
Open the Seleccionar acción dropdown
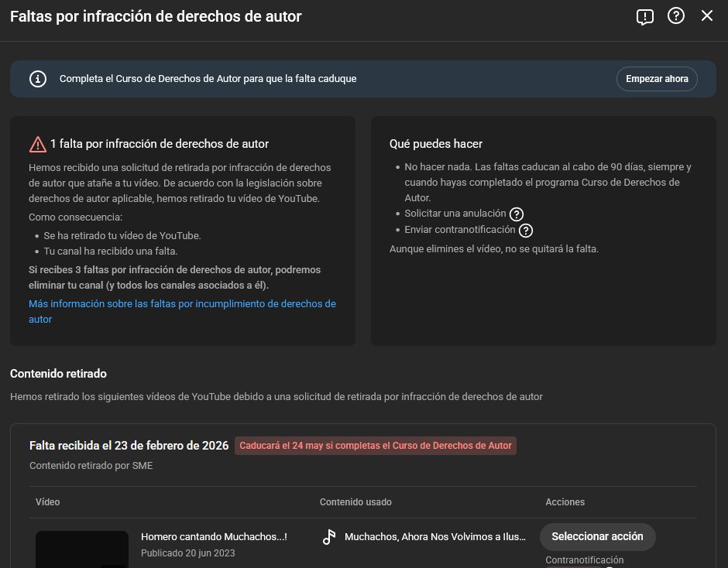coord(597,536)
